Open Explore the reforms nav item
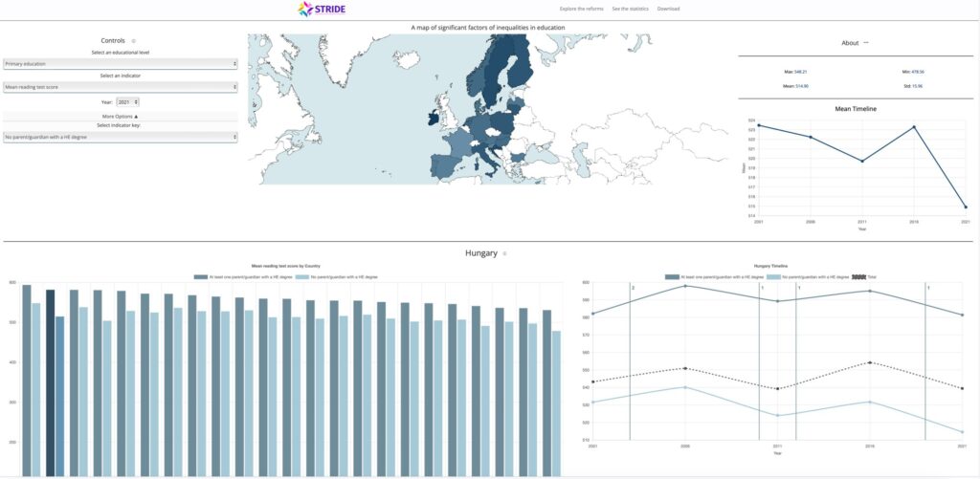 [581, 9]
